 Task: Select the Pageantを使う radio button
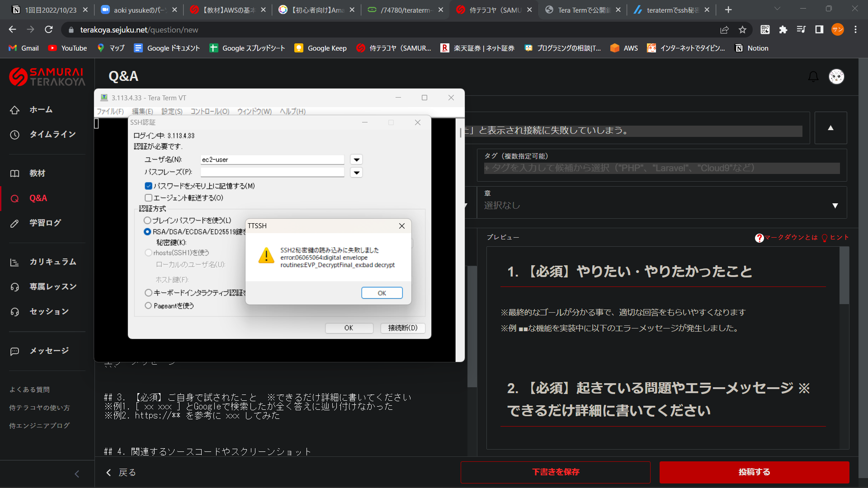click(148, 306)
